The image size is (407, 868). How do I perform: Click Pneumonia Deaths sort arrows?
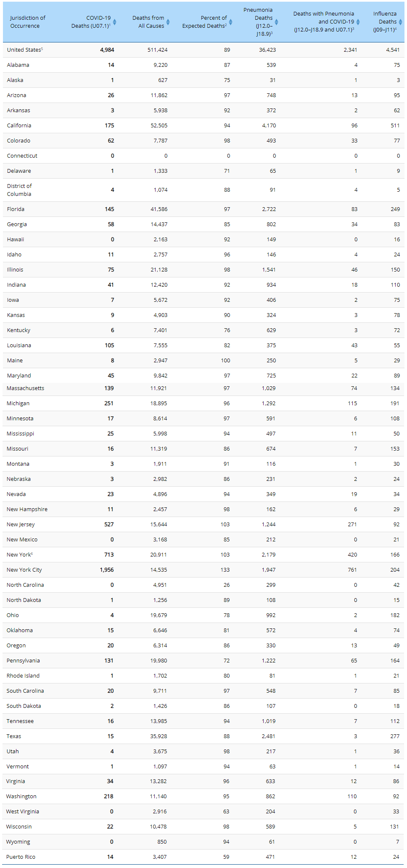[x=276, y=22]
